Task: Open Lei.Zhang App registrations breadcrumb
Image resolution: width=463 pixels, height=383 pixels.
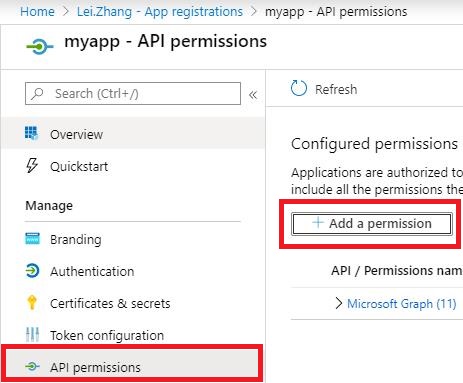Action: pyautogui.click(x=160, y=12)
